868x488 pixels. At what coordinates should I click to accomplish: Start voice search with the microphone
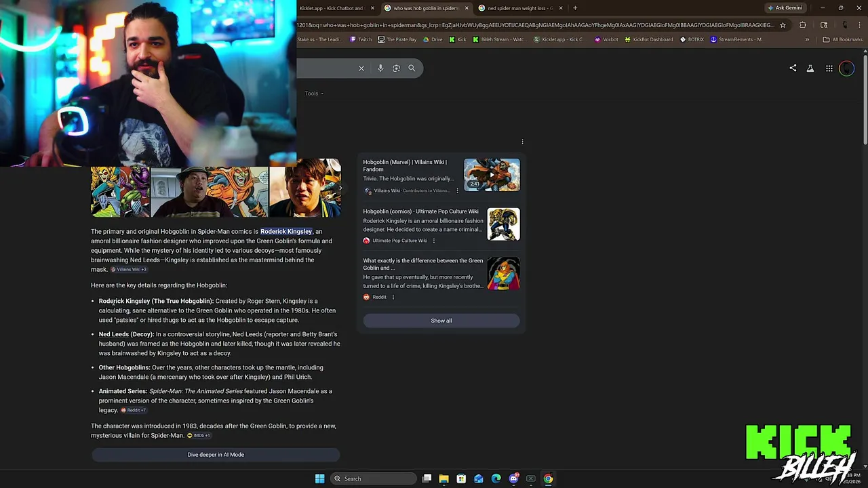(380, 68)
